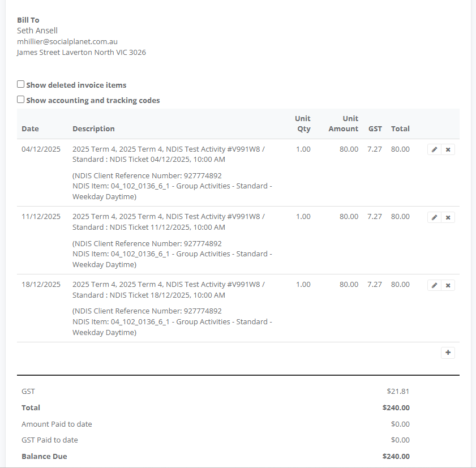Image resolution: width=476 pixels, height=468 pixels.
Task: Edit the 18/12/2025 invoice item
Action: coord(434,285)
